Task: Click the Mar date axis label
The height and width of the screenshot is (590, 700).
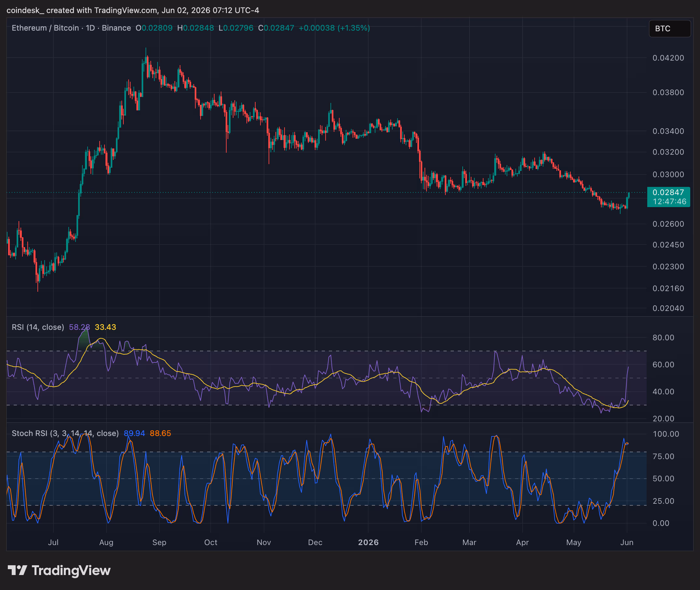Action: tap(469, 542)
